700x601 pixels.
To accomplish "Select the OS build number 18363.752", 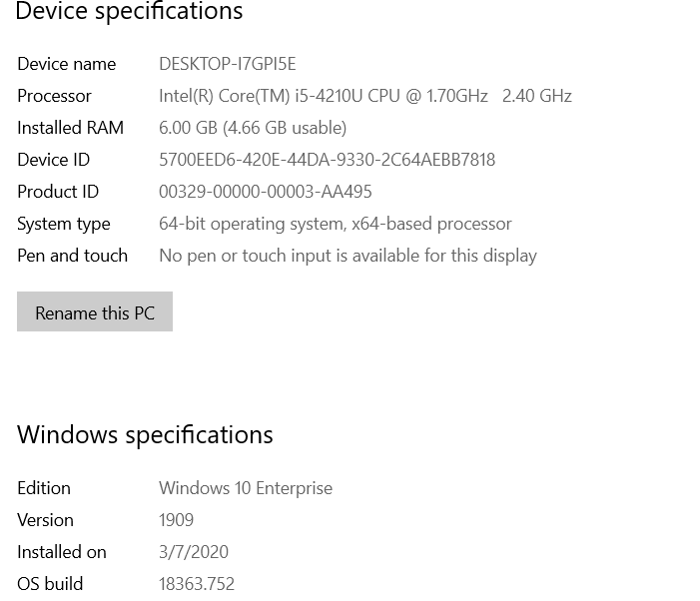I will point(197,584).
